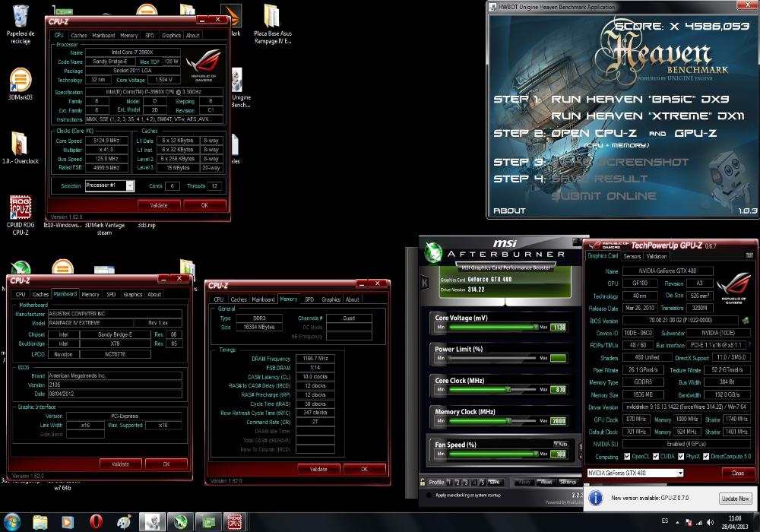
Task: Click the Close button in GPU-Z
Action: 738,473
